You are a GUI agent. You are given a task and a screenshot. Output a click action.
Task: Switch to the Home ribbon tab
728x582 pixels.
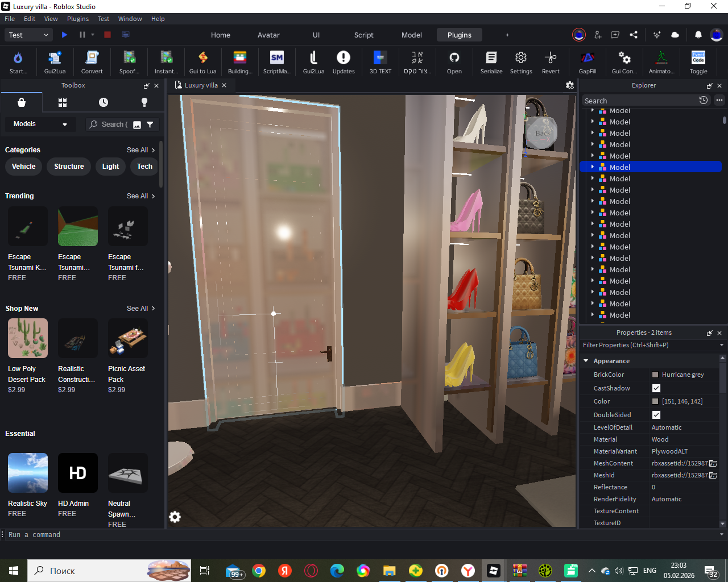pyautogui.click(x=221, y=35)
